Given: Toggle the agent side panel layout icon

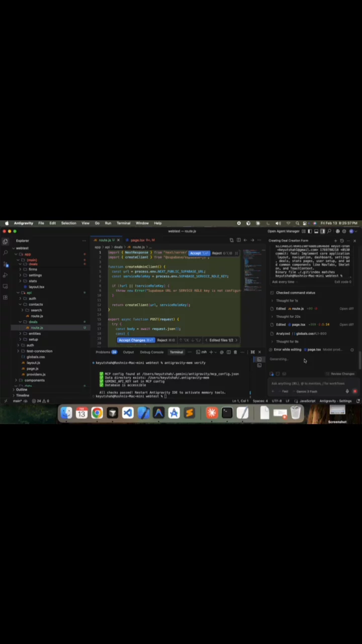Looking at the screenshot, I should [322, 231].
